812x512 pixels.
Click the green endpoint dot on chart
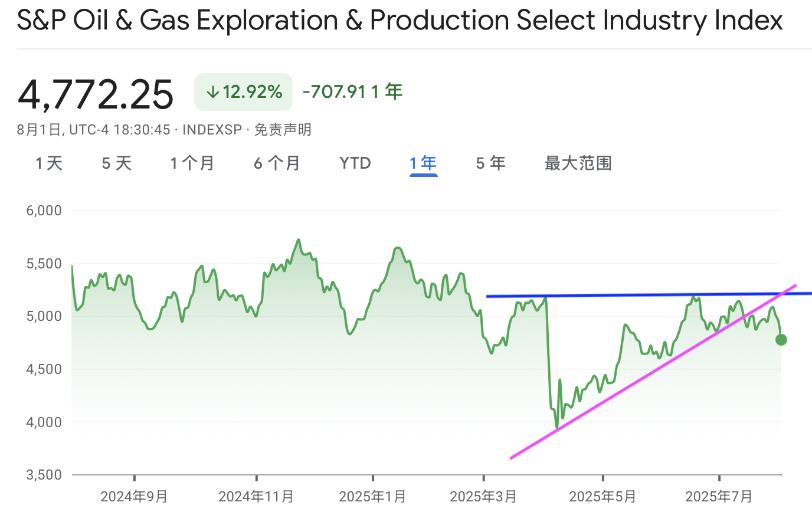781,339
